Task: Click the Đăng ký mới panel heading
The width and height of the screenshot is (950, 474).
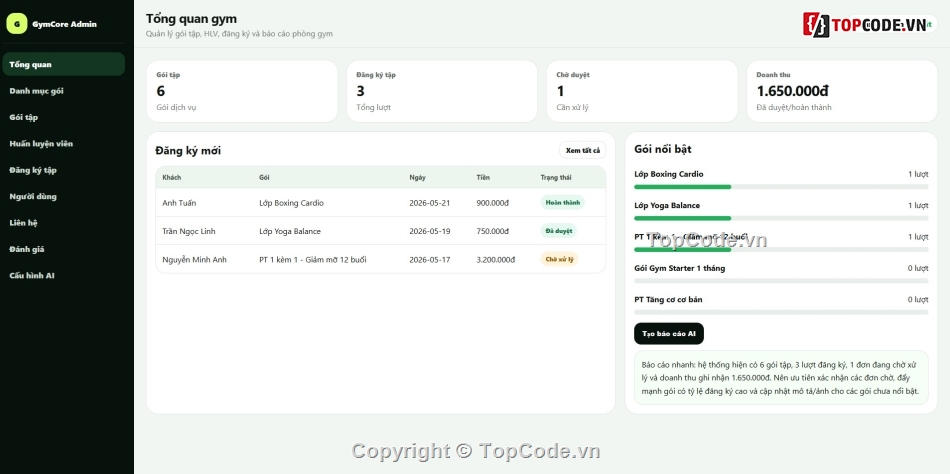Action: coord(188,150)
